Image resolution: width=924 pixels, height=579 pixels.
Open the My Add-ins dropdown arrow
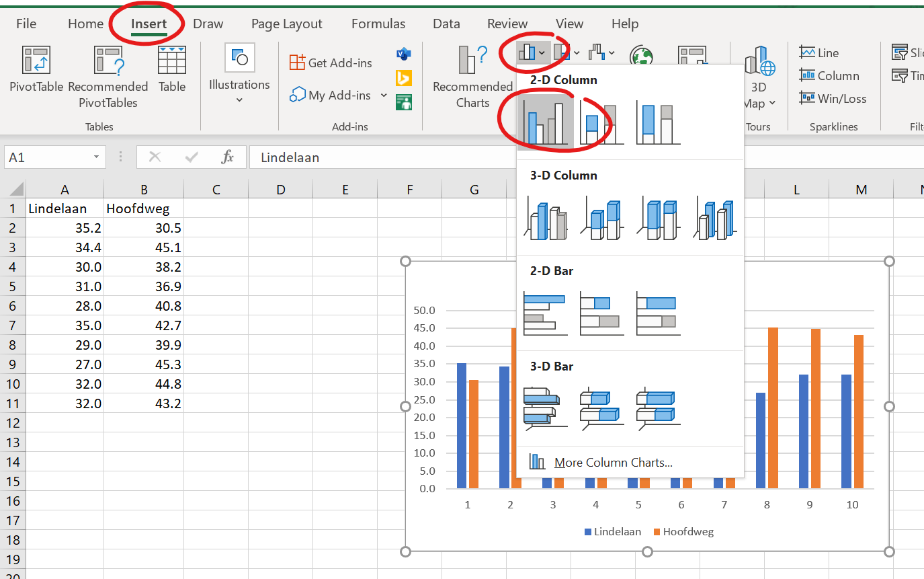point(384,95)
